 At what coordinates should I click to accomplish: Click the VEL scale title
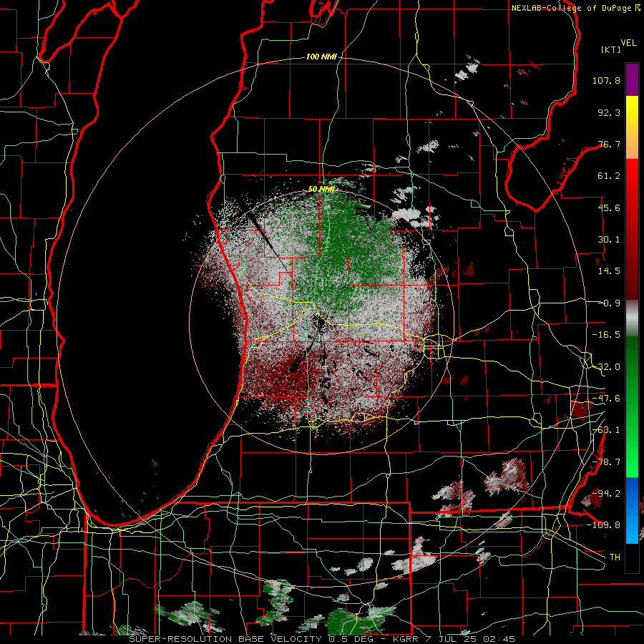click(628, 43)
